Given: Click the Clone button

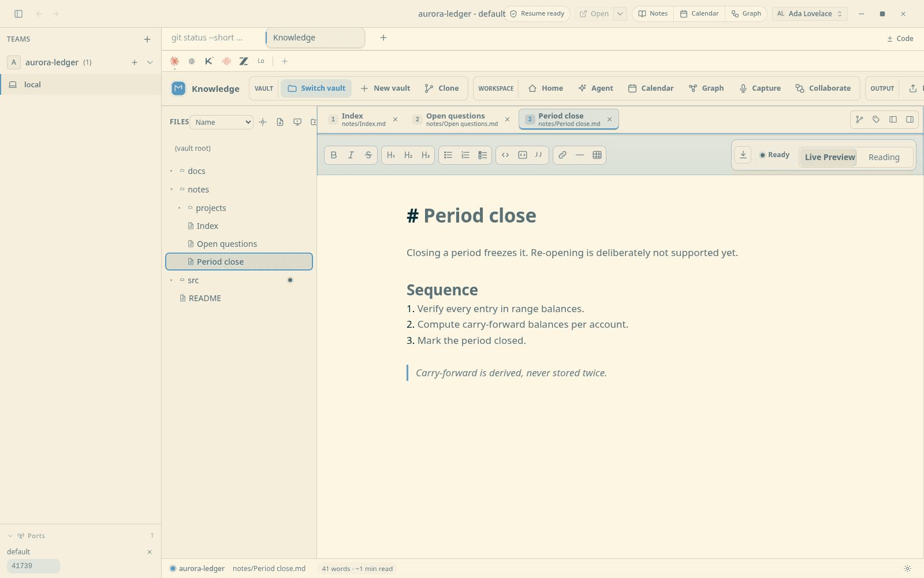Looking at the screenshot, I should pos(442,88).
